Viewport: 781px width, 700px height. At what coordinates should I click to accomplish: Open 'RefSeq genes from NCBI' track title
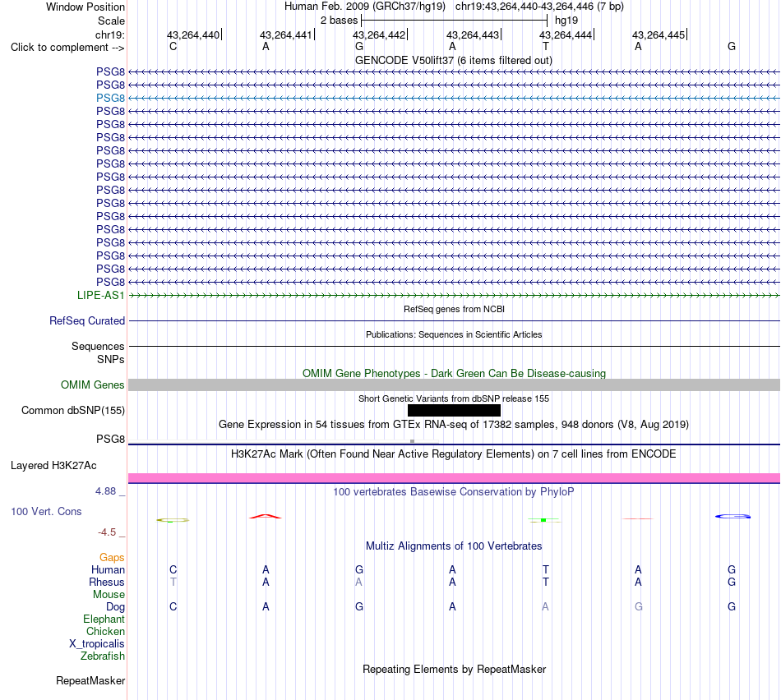pos(454,309)
